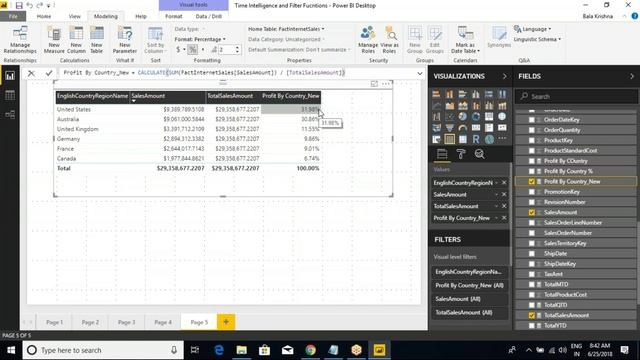Viewport: 640px width, 360px height.
Task: Switch to the View ribbon tab
Action: click(74, 16)
